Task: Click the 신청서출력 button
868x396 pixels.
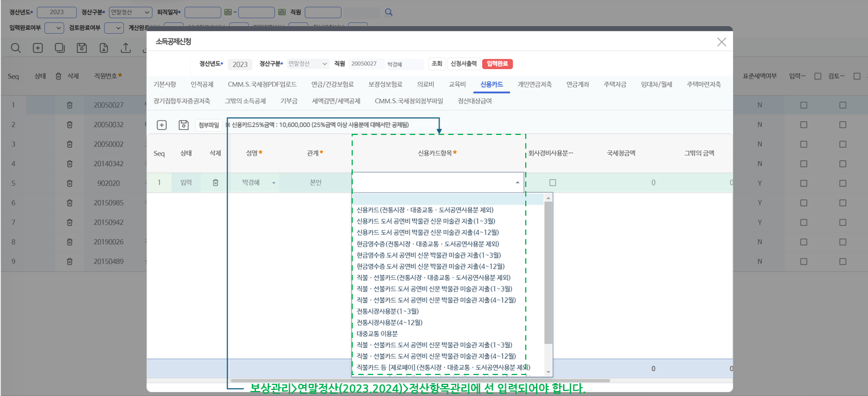Action: (463, 64)
